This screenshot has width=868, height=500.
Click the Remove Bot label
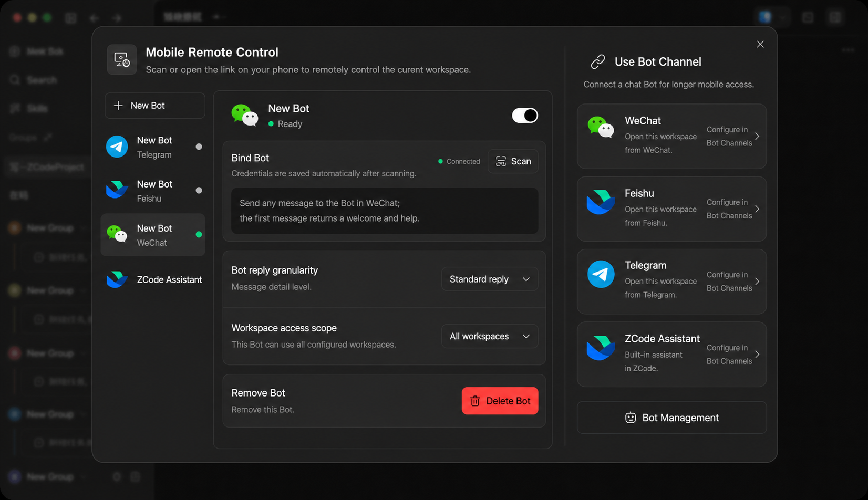(x=258, y=393)
